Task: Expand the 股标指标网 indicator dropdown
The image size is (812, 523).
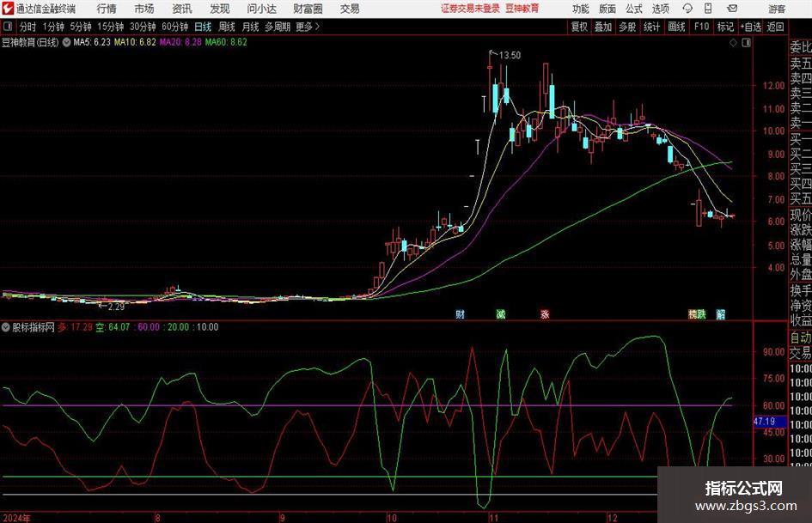Action: pos(6,327)
